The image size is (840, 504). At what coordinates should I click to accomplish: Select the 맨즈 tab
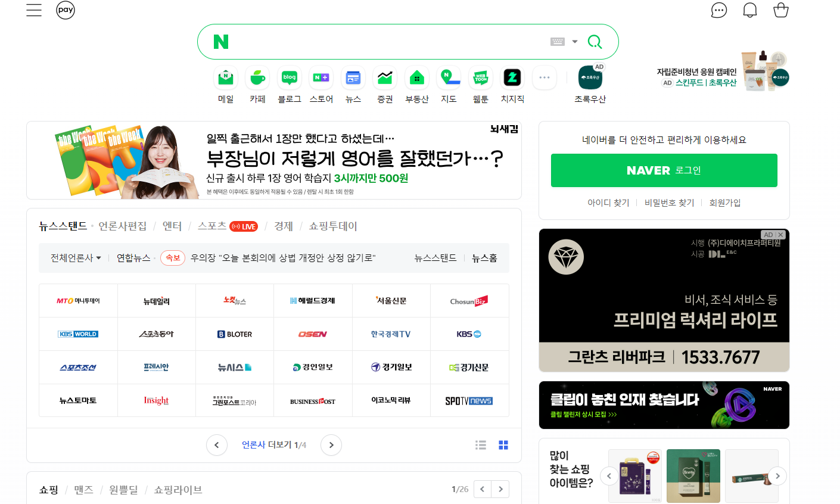pos(84,490)
